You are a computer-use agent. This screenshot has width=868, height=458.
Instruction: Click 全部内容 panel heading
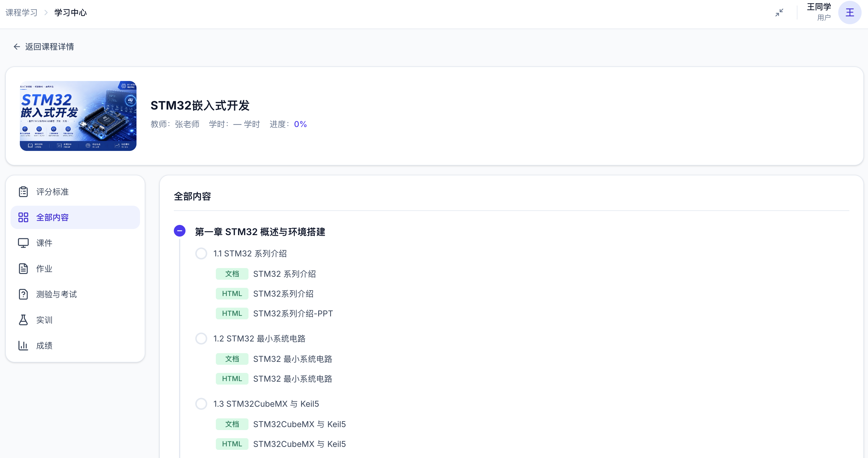tap(192, 197)
